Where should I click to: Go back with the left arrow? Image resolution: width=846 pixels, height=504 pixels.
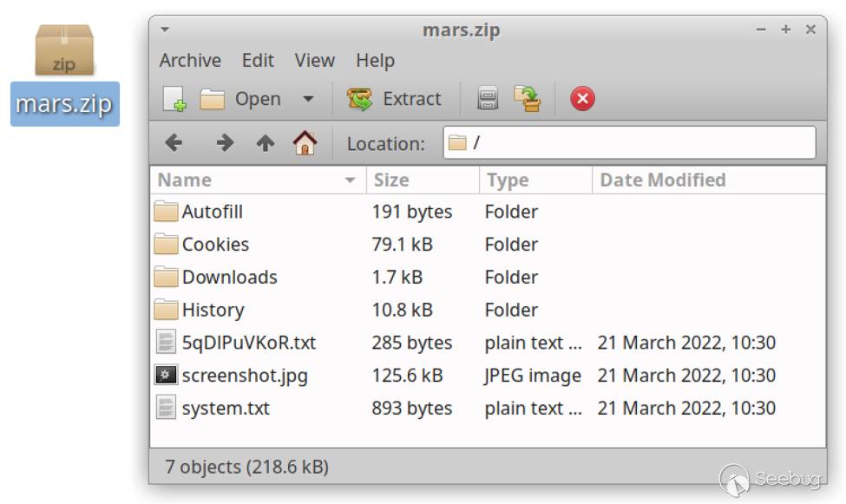click(174, 143)
